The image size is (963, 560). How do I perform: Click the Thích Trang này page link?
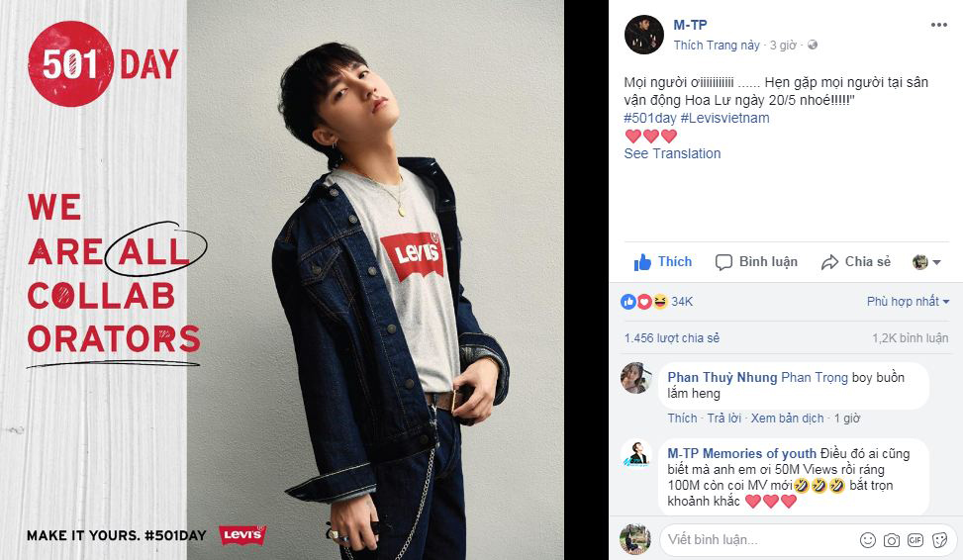(x=717, y=46)
